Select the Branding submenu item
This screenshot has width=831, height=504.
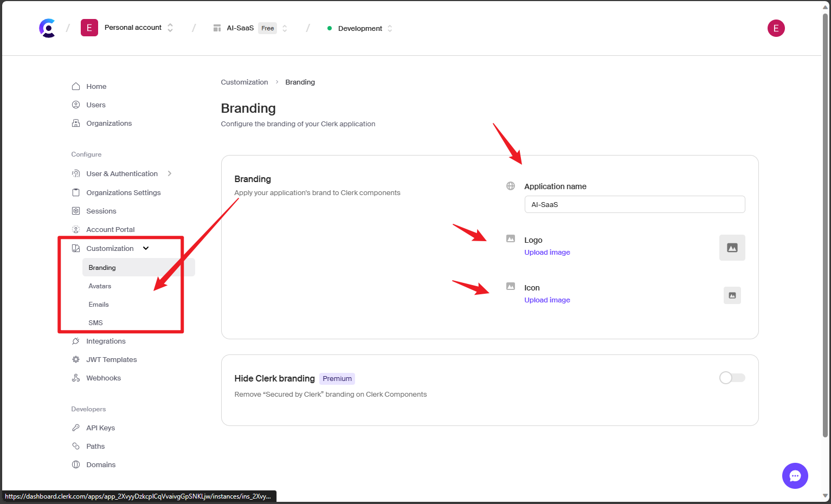pyautogui.click(x=138, y=268)
